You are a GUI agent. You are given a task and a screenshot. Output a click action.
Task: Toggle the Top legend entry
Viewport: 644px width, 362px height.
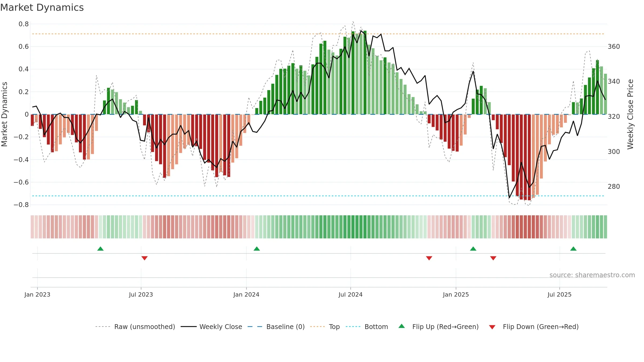(325, 327)
